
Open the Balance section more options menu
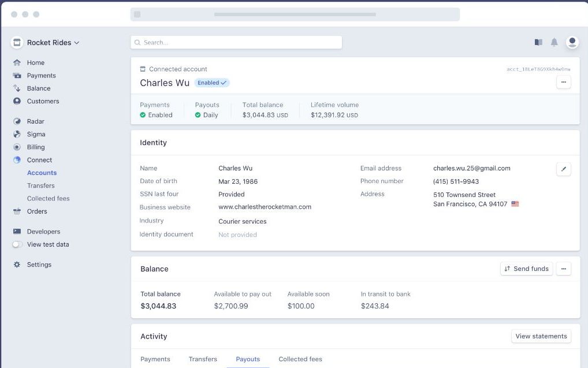point(563,269)
